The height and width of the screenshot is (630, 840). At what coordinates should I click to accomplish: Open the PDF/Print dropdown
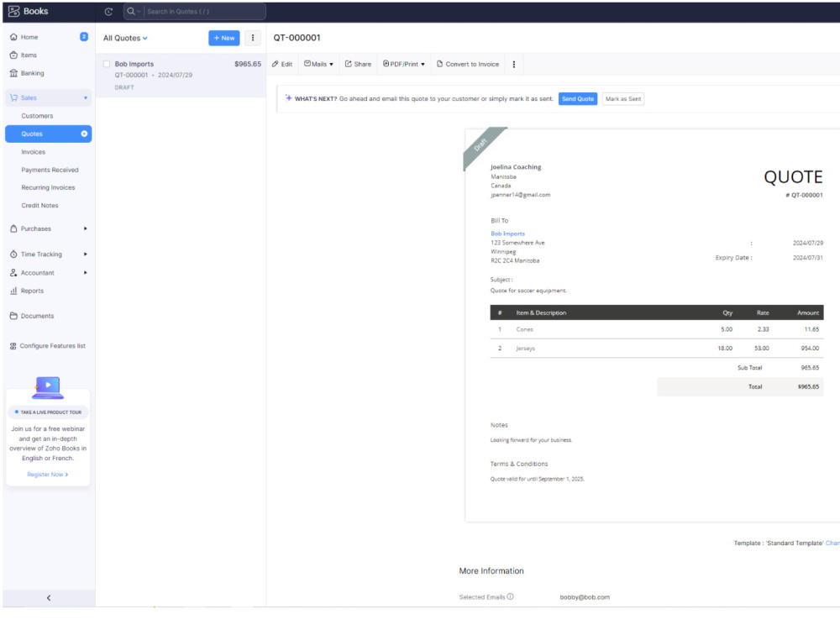point(404,65)
